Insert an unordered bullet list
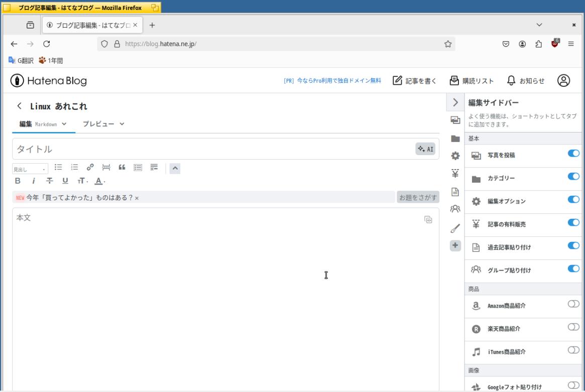 coord(58,168)
